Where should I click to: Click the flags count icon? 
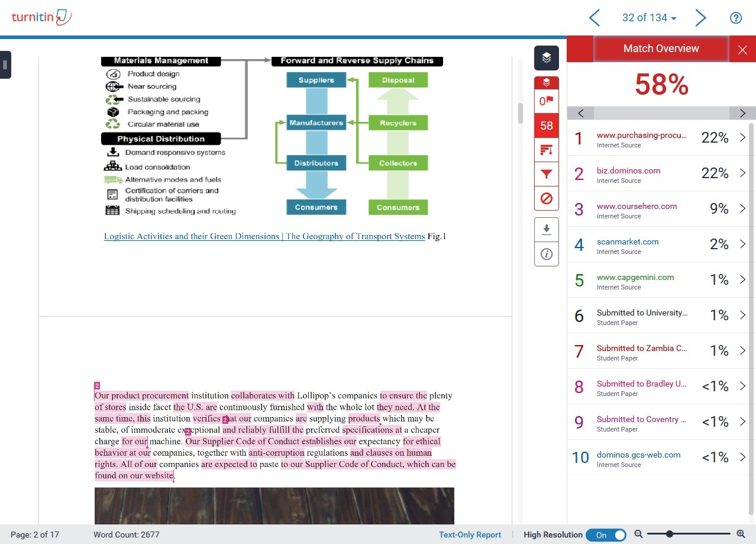(x=546, y=101)
